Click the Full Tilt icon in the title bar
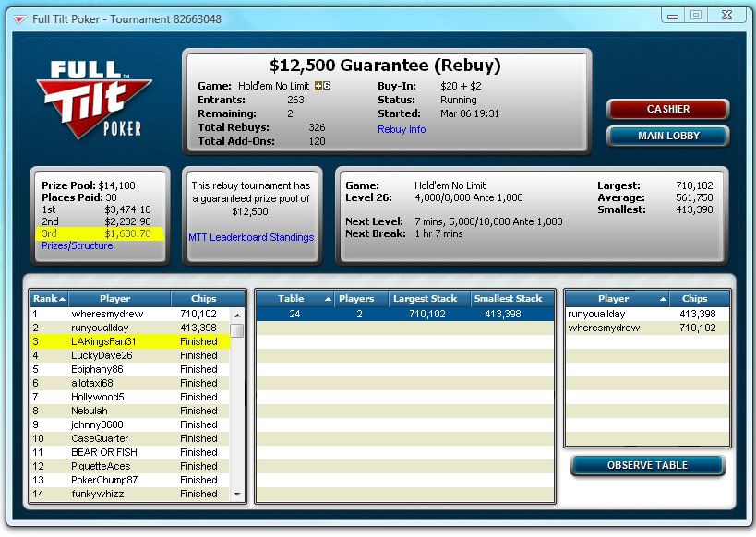 point(19,19)
